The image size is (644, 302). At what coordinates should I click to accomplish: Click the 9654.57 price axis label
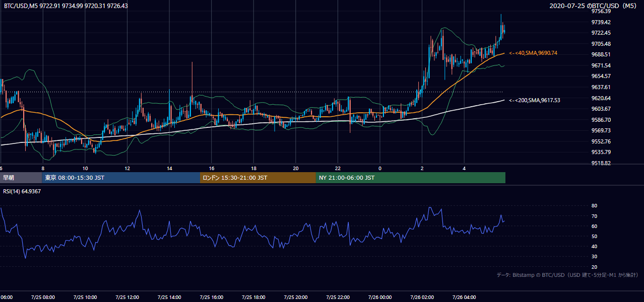[x=601, y=76]
